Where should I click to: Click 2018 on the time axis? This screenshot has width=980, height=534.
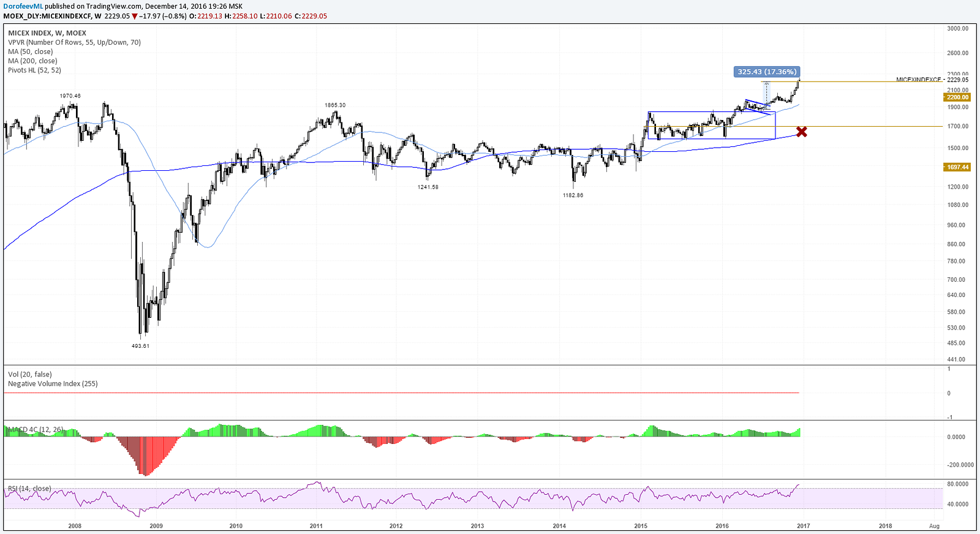pos(885,526)
